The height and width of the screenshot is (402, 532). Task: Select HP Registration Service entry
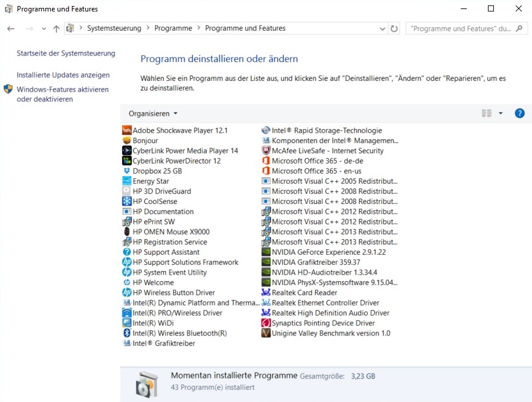coord(165,242)
